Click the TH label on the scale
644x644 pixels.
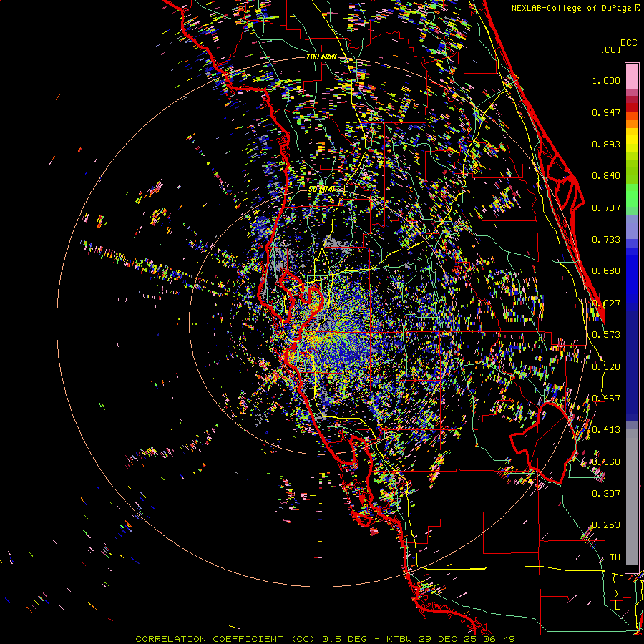(615, 557)
